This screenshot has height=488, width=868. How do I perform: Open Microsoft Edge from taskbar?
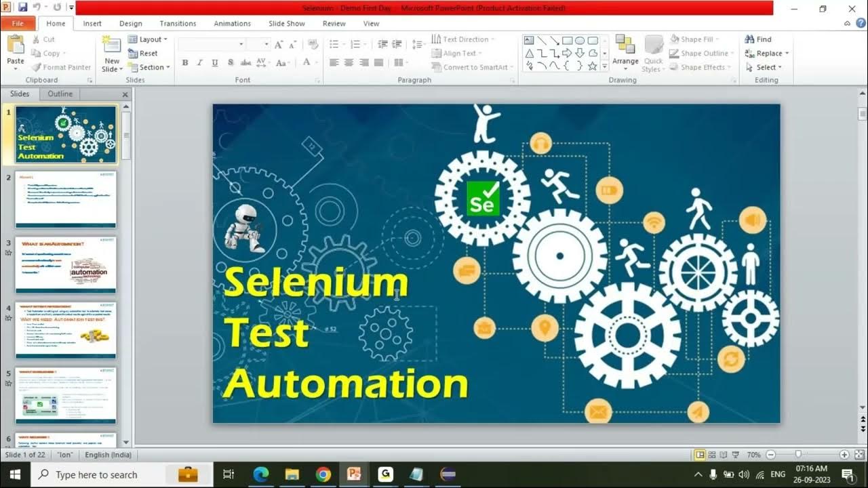tap(261, 474)
